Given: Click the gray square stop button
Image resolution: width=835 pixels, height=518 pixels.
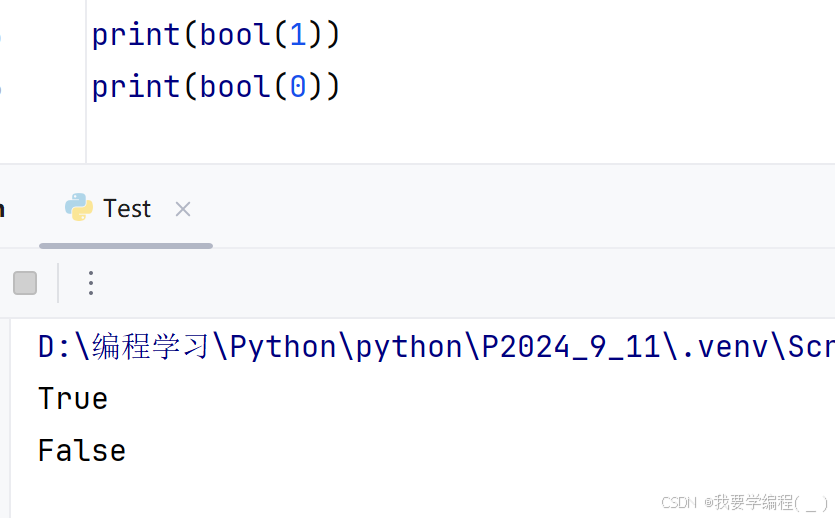Looking at the screenshot, I should pyautogui.click(x=25, y=283).
